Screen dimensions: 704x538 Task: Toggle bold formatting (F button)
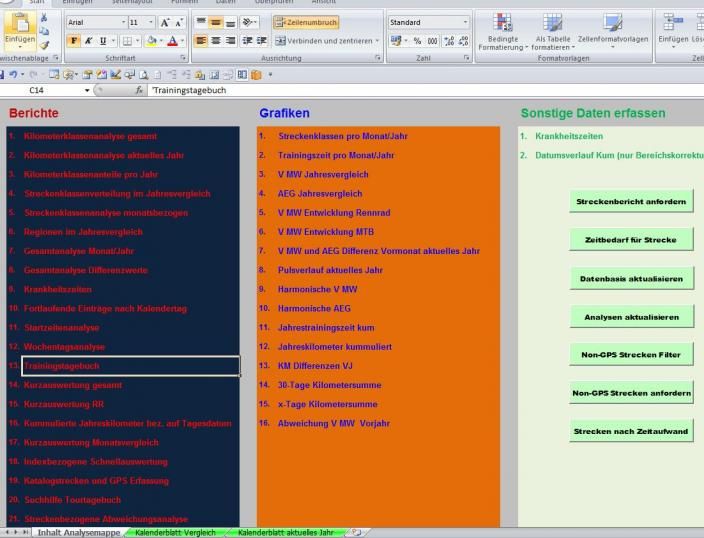(x=74, y=41)
